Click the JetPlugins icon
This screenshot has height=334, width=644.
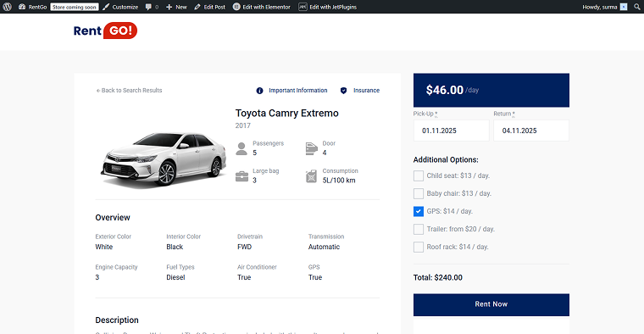tap(303, 7)
